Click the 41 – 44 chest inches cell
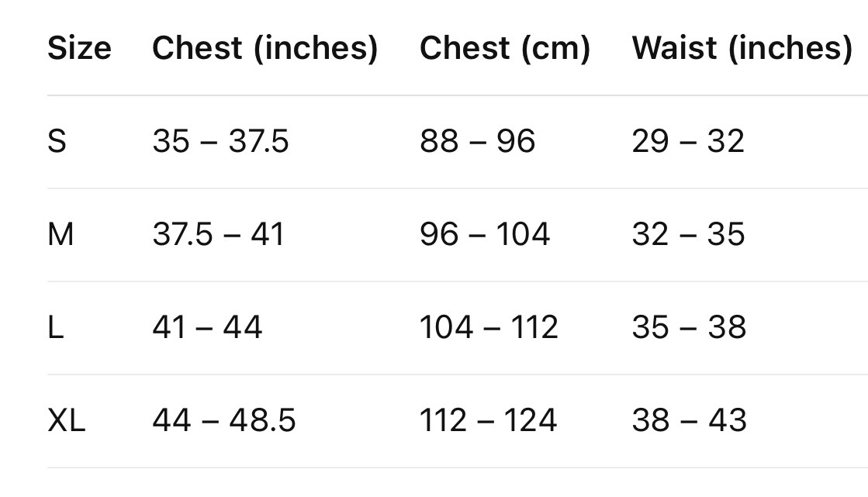The width and height of the screenshot is (868, 497). pos(207,327)
